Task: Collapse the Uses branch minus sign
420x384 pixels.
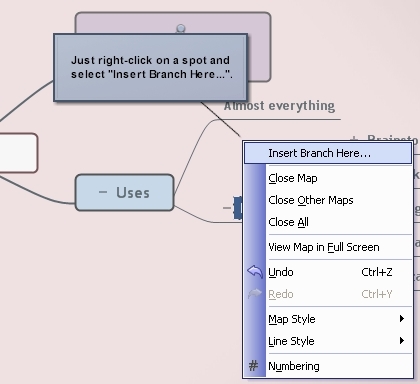Action: pyautogui.click(x=103, y=192)
